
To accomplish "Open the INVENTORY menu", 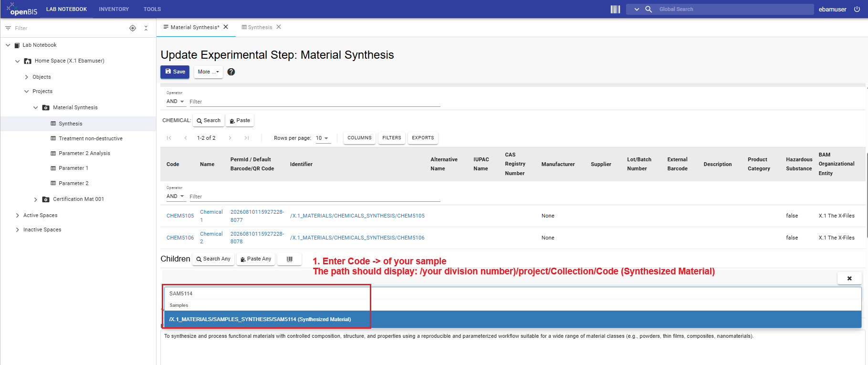I will [x=114, y=9].
